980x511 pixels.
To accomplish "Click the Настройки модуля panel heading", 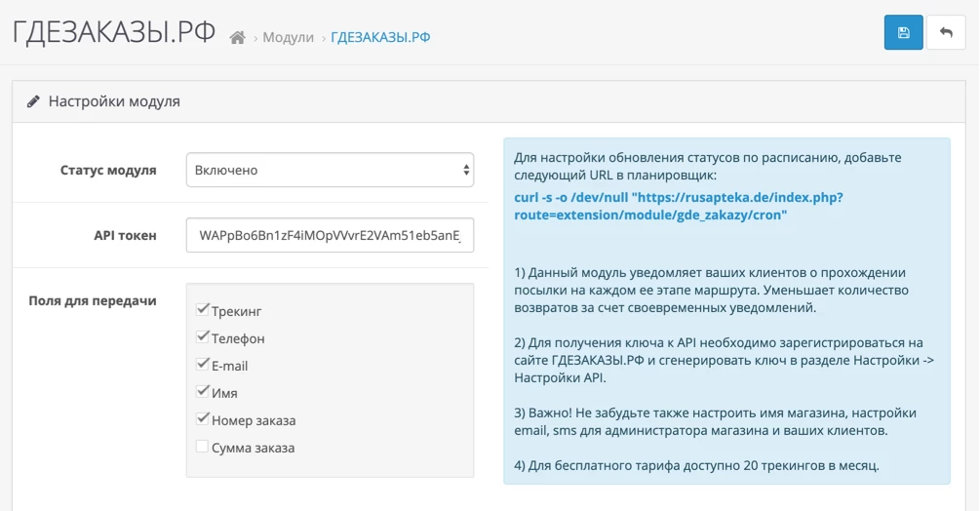I will coord(114,101).
